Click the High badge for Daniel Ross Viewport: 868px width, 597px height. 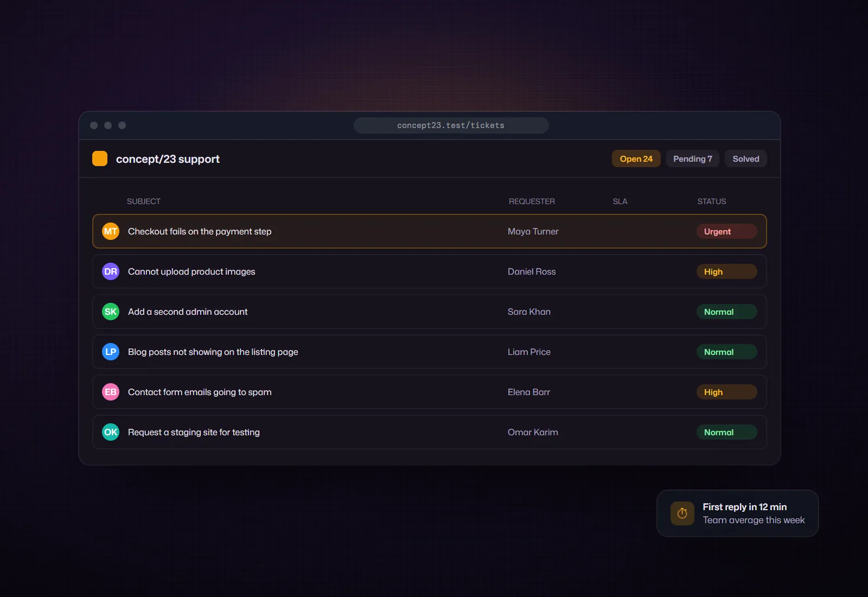(x=727, y=271)
